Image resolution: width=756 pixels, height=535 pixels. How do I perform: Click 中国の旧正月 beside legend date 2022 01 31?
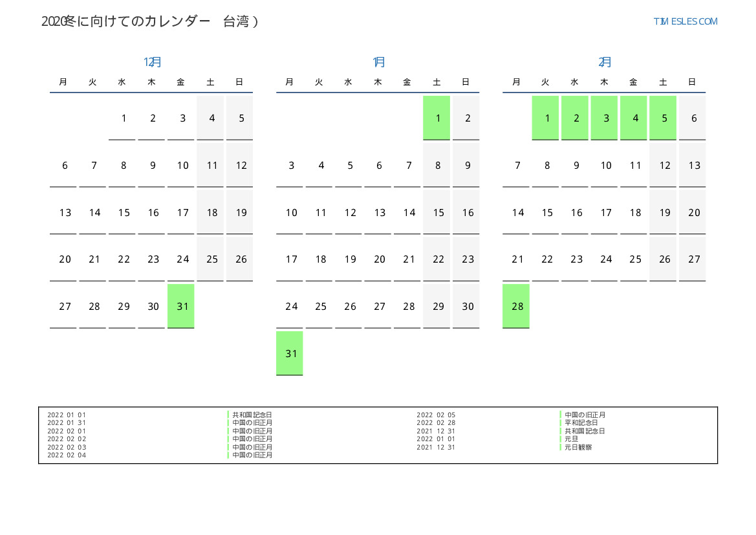tap(252, 422)
